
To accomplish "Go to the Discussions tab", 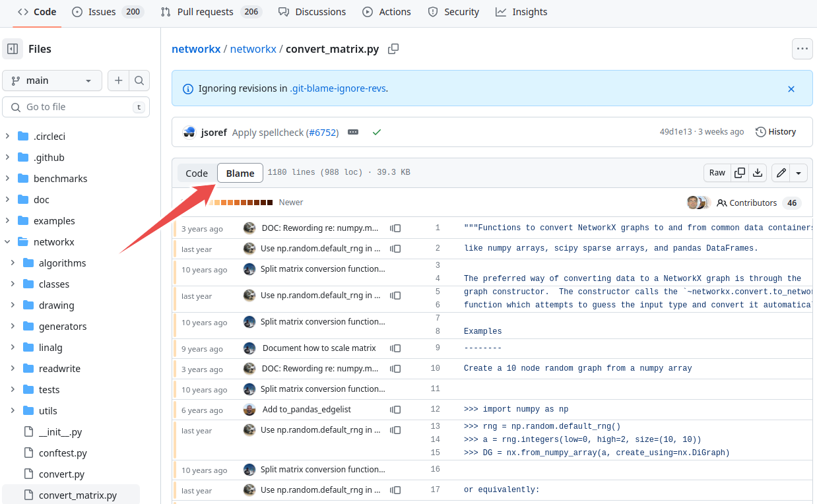I will click(311, 12).
